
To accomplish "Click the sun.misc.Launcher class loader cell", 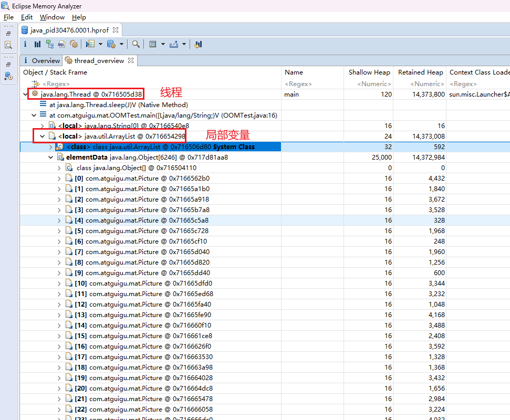I will point(479,94).
